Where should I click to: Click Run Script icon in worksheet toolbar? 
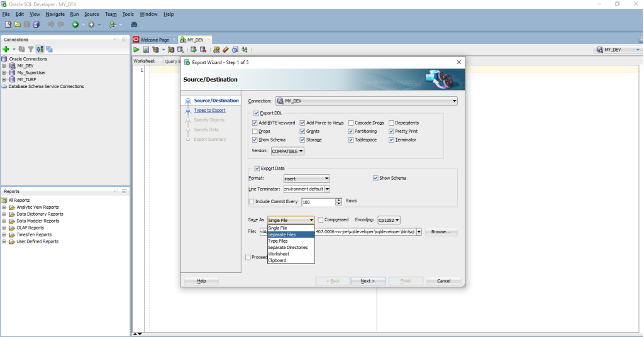click(x=146, y=50)
